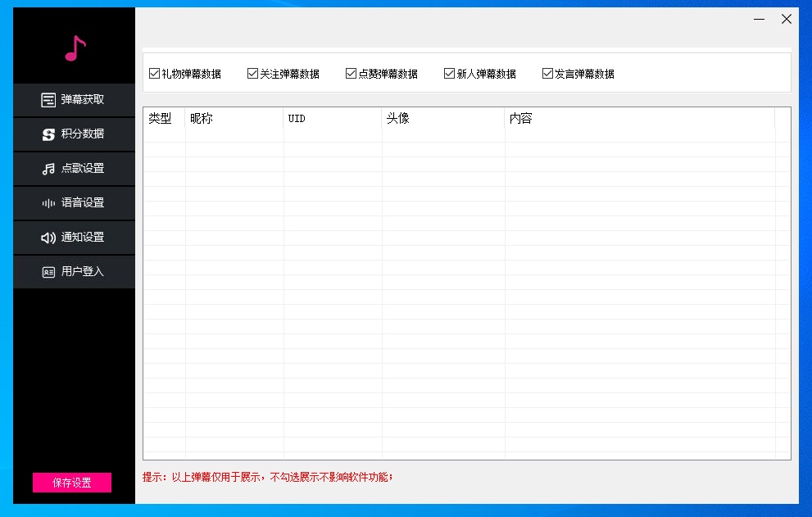
Task: Click the 通知设置 speaker icon
Action: (x=48, y=238)
